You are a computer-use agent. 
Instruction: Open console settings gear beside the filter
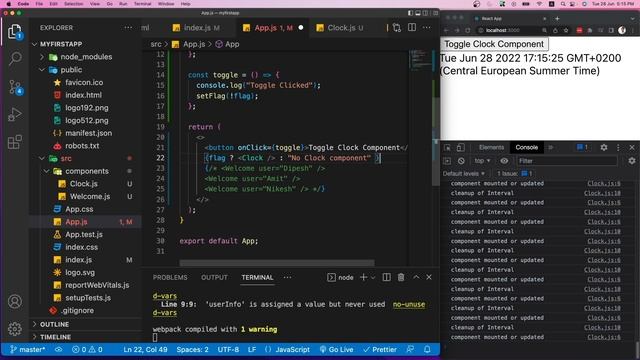[631, 161]
